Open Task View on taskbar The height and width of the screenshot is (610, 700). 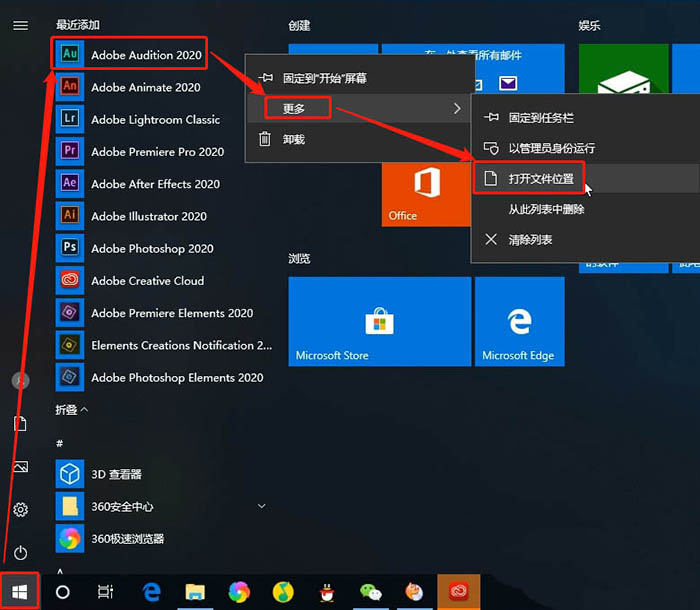[x=105, y=592]
